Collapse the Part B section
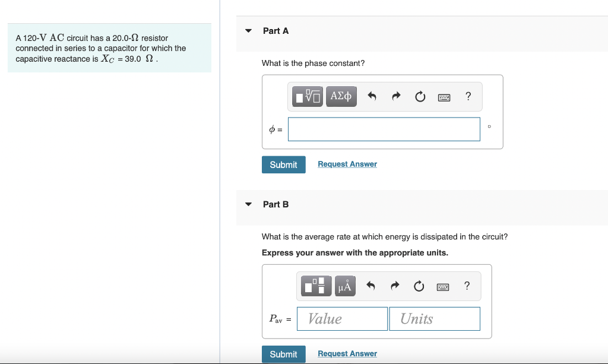The width and height of the screenshot is (608, 364). (x=249, y=204)
